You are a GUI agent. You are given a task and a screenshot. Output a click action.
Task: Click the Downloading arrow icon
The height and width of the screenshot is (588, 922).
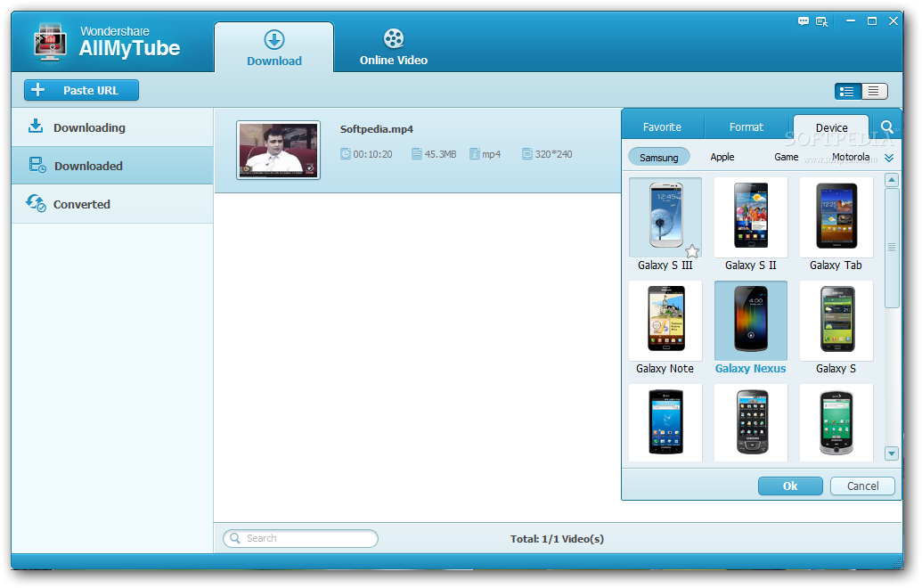(x=36, y=126)
